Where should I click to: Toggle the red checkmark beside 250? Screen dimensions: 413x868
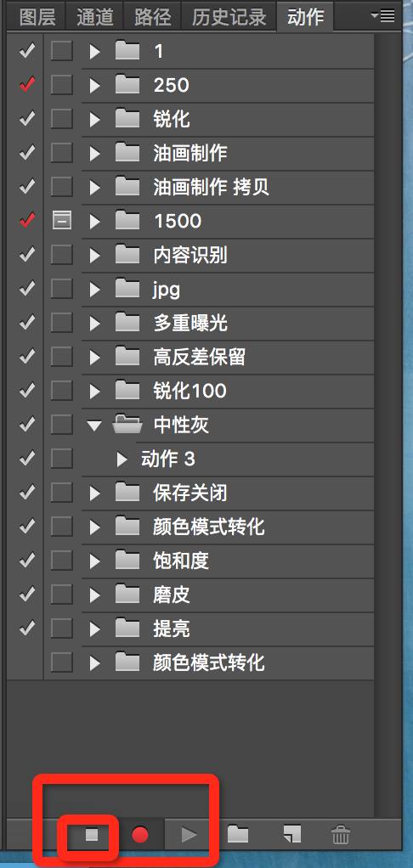point(26,85)
